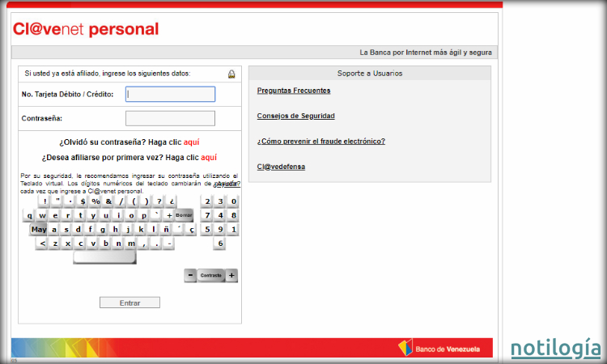The image size is (607, 364).
Task: Click the 'ç' cedilla key
Action: [x=192, y=230]
